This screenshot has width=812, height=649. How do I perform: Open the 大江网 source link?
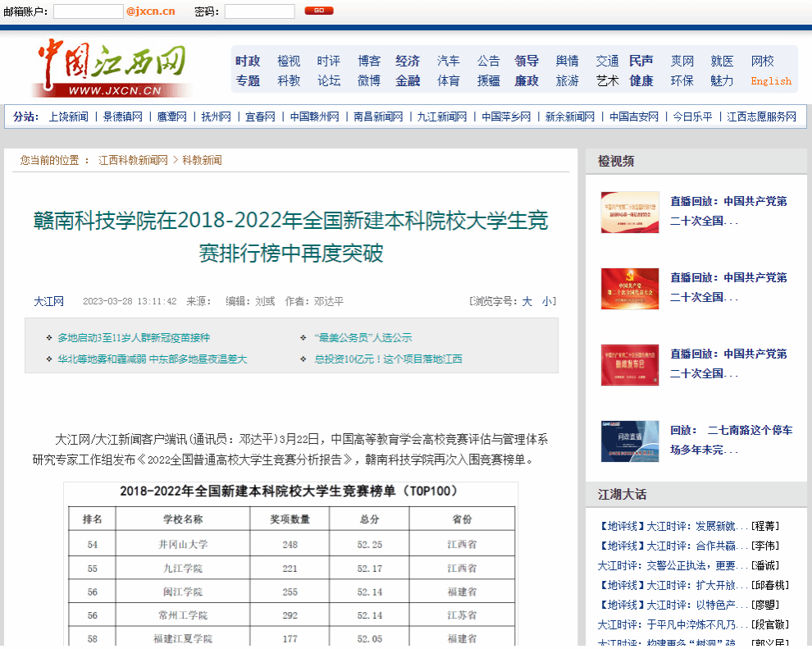pos(48,301)
